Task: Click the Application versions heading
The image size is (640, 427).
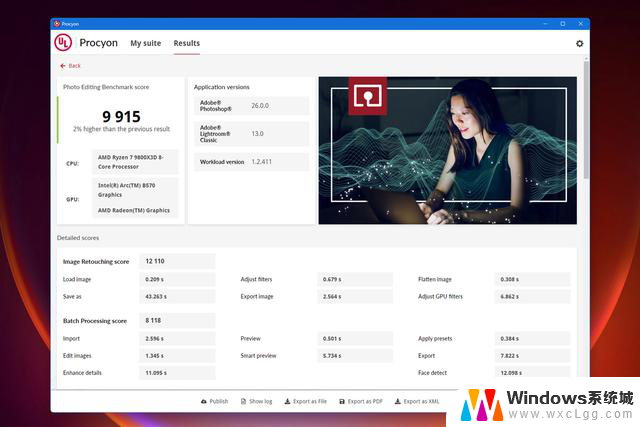Action: [x=221, y=87]
